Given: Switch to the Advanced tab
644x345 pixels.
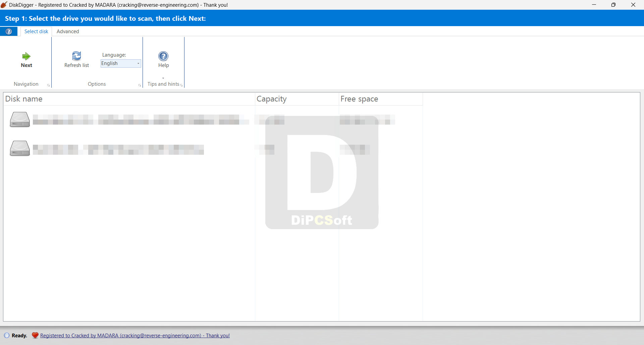Looking at the screenshot, I should point(68,31).
